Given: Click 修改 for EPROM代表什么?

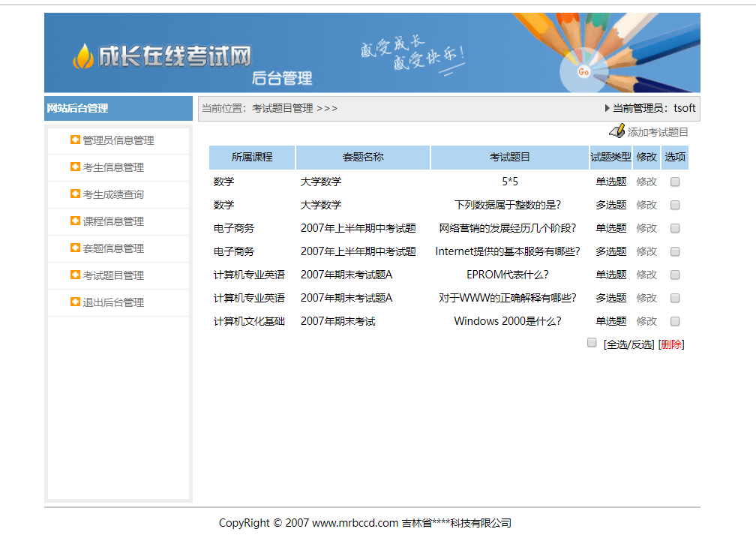Looking at the screenshot, I should 646,275.
